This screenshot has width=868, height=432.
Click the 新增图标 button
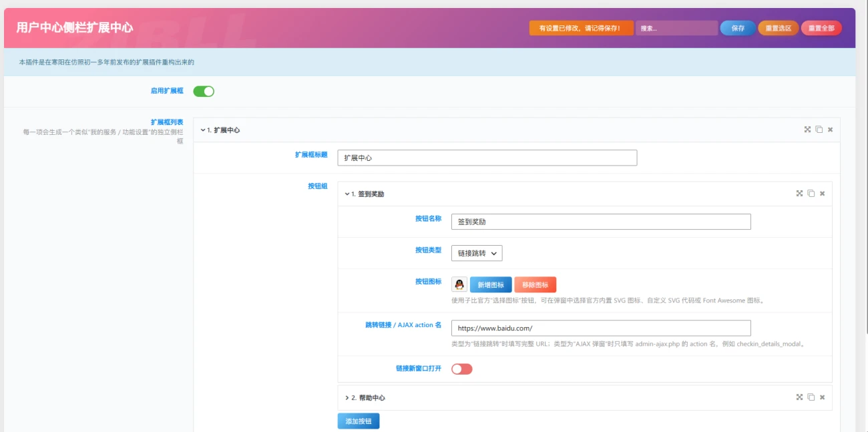click(491, 284)
